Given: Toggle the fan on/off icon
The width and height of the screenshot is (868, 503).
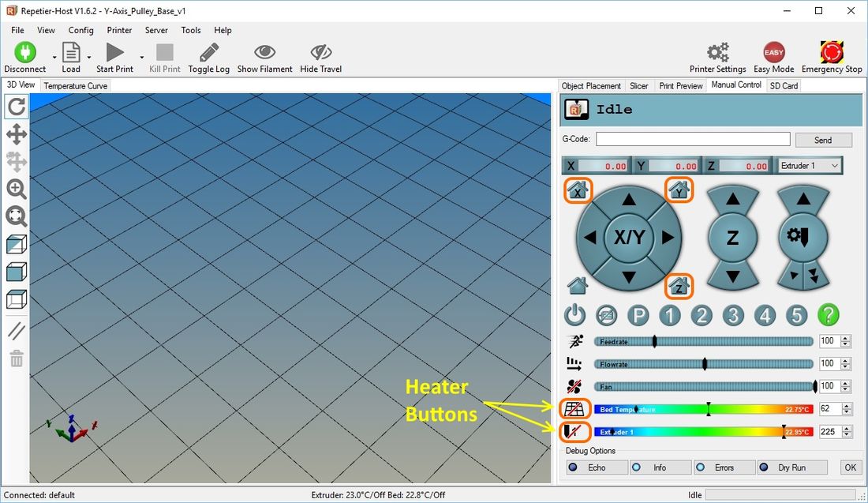Looking at the screenshot, I should pyautogui.click(x=574, y=386).
